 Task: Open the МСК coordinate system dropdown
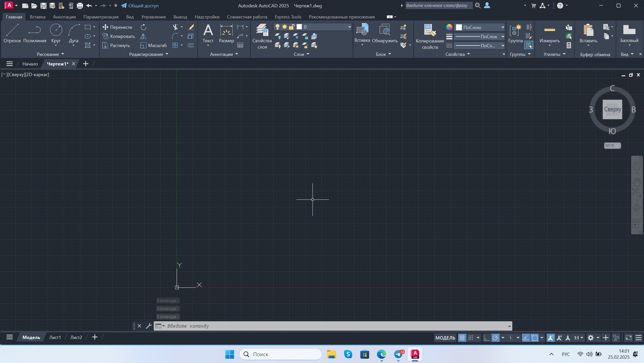point(612,145)
